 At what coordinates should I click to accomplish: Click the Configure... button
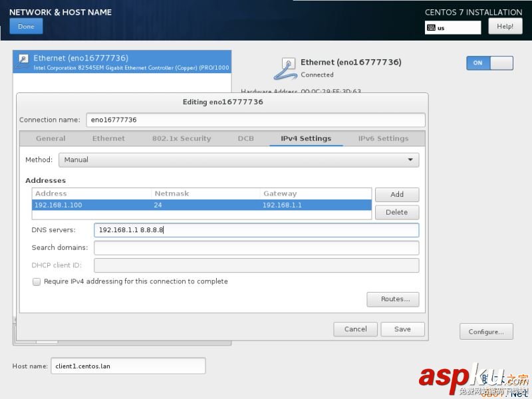[x=486, y=331]
